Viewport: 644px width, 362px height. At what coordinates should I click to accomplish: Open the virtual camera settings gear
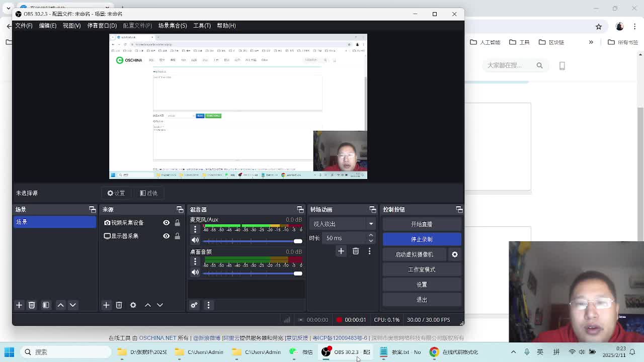click(454, 254)
